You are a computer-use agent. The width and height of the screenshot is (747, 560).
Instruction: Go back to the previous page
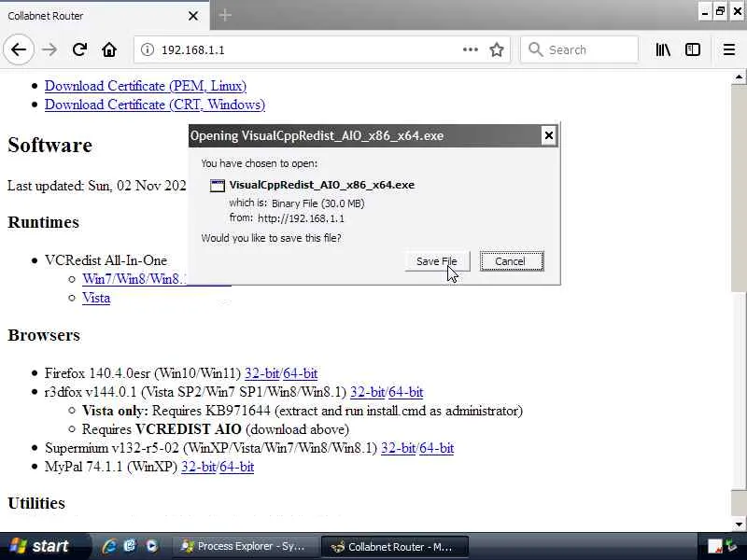point(19,49)
